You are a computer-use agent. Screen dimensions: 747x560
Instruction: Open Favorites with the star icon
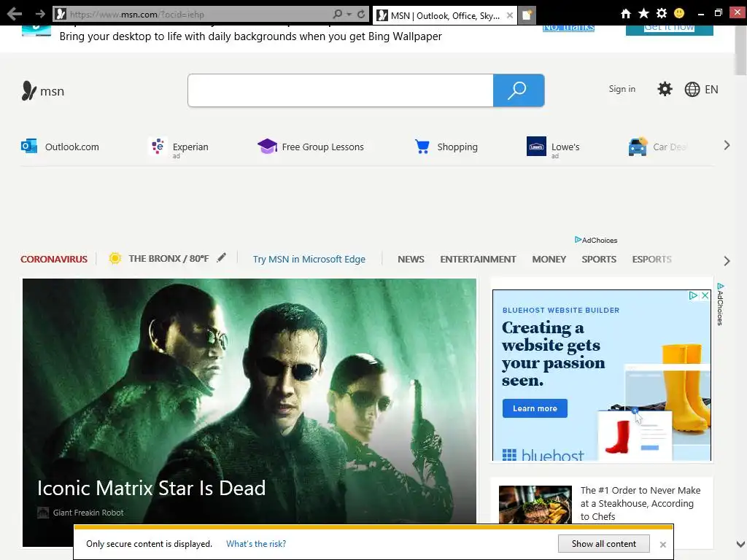pyautogui.click(x=643, y=13)
